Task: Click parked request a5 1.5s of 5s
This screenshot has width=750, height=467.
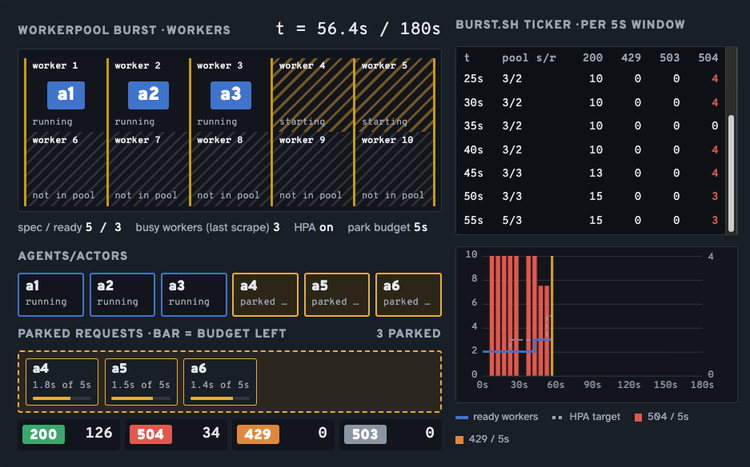Action: click(x=141, y=382)
